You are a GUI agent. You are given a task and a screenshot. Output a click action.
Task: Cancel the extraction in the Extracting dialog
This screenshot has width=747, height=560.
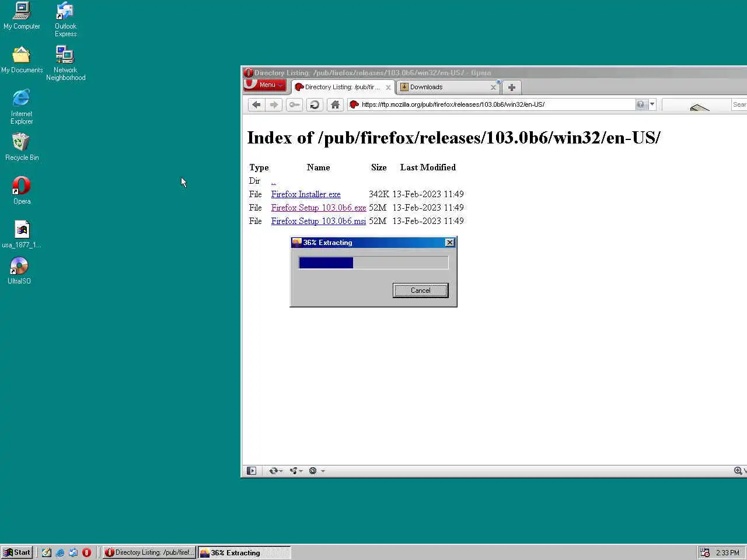tap(421, 290)
